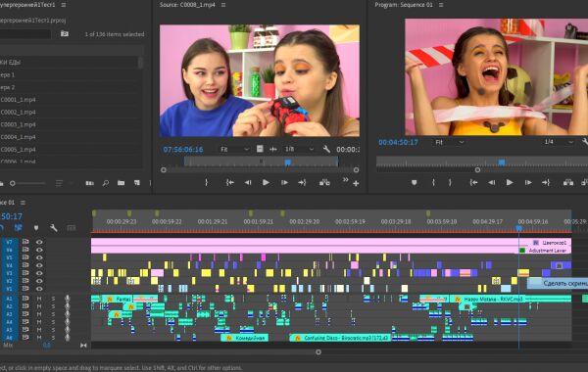This screenshot has height=372, width=588.
Task: Mark Out point in Source monitor
Action: pos(206,182)
